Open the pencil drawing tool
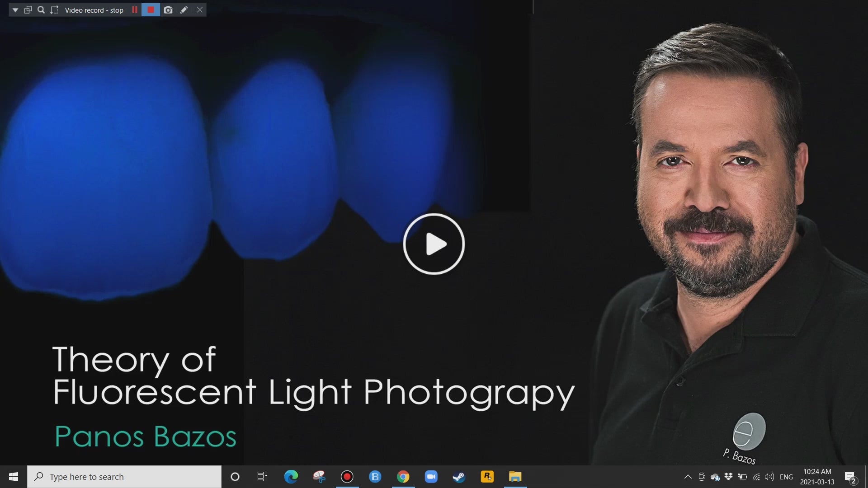Viewport: 868px width, 488px height. [184, 10]
